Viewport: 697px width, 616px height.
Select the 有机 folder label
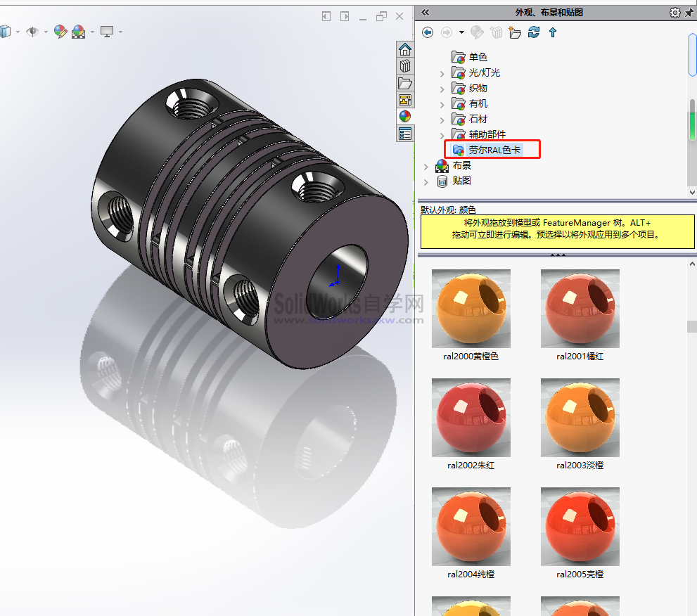tap(478, 103)
